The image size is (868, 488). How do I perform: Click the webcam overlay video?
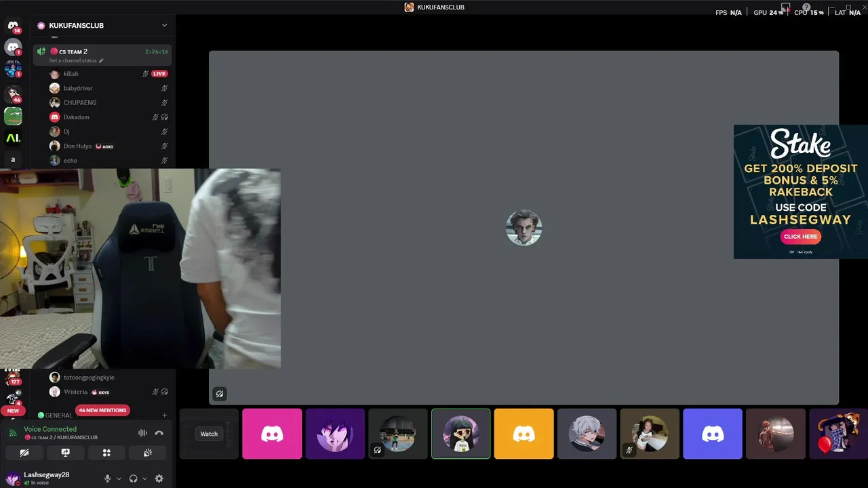140,268
